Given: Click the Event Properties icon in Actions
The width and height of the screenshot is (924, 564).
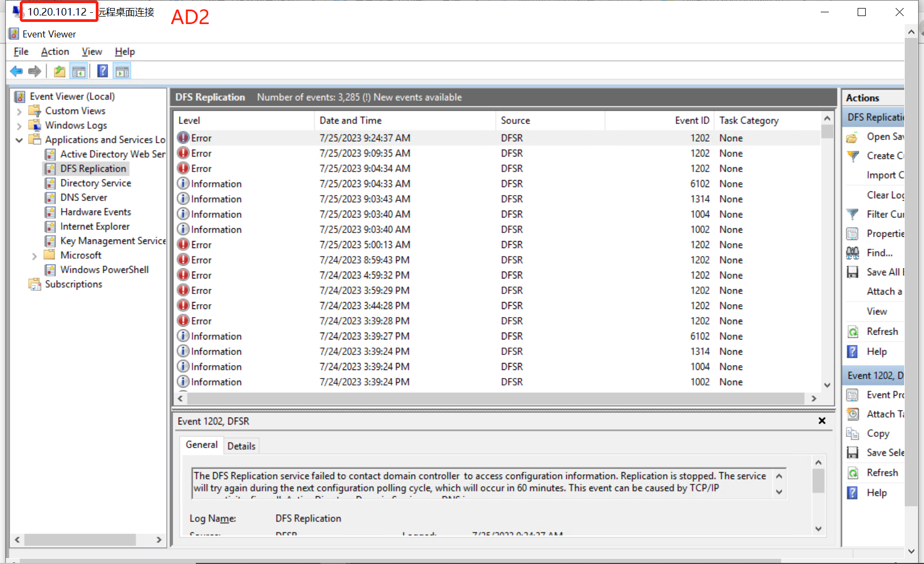Looking at the screenshot, I should pos(852,395).
